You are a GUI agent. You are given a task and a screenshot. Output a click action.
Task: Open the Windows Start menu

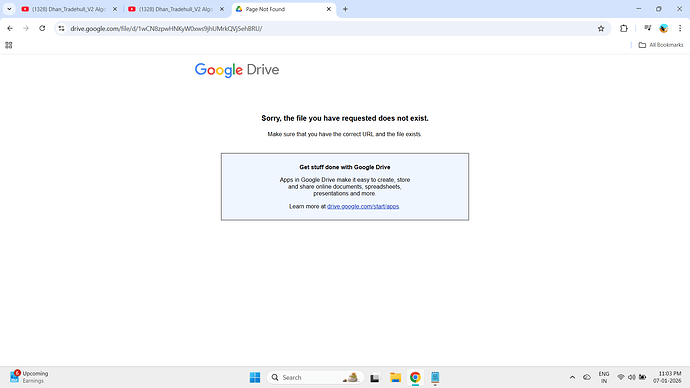(x=255, y=377)
